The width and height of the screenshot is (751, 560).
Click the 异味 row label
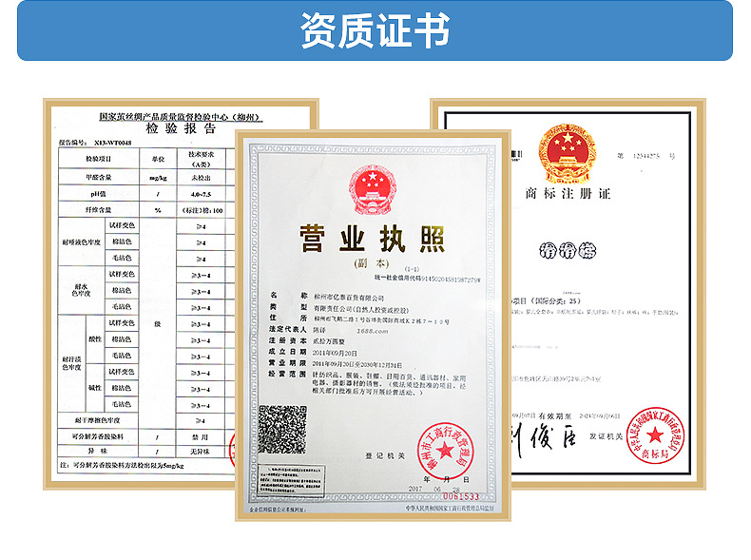(x=98, y=451)
